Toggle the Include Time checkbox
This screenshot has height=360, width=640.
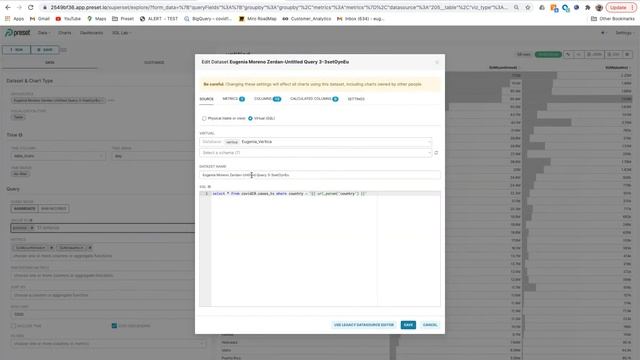[13, 326]
